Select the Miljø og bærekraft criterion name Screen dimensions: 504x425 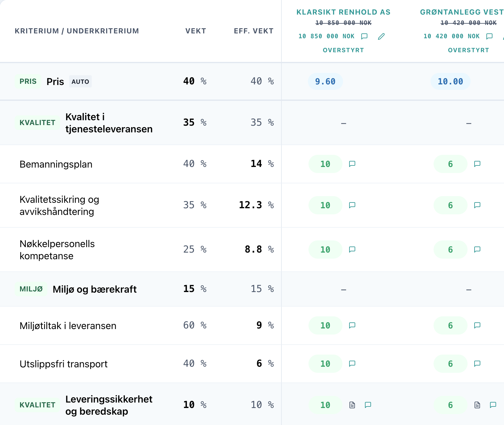95,289
